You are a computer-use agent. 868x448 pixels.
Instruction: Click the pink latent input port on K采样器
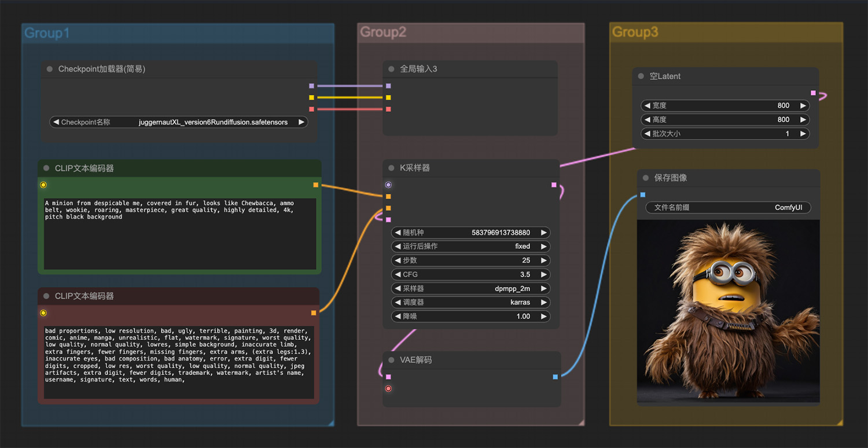[x=388, y=220]
